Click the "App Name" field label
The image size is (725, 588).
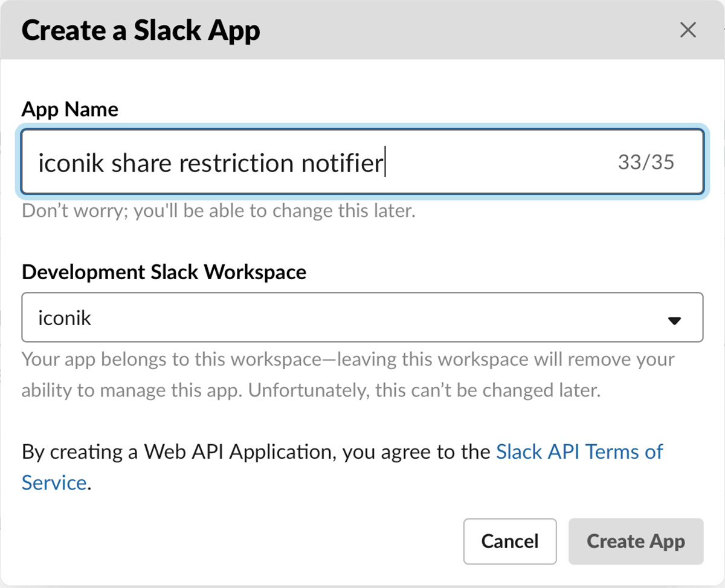click(70, 109)
